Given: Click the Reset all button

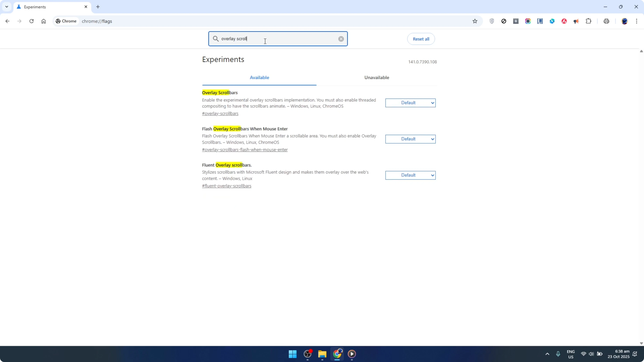Looking at the screenshot, I should click(421, 39).
